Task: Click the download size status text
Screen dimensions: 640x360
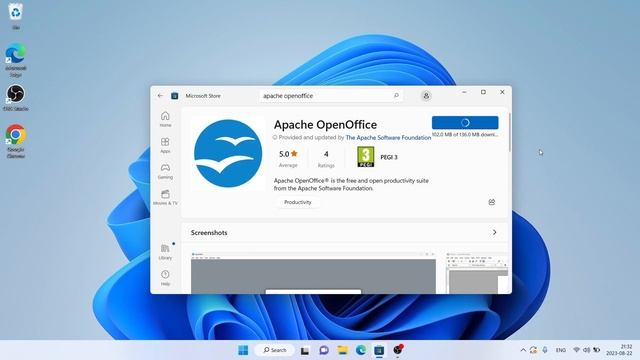Action: click(x=465, y=134)
